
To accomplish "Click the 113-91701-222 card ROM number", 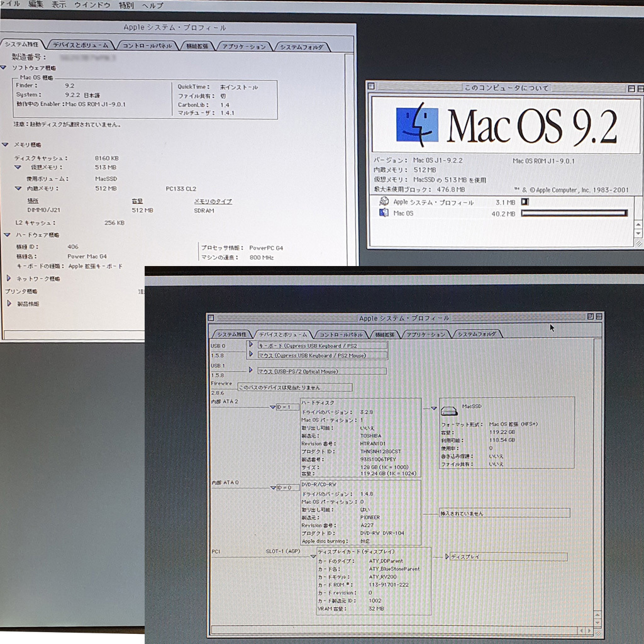I will [x=389, y=584].
